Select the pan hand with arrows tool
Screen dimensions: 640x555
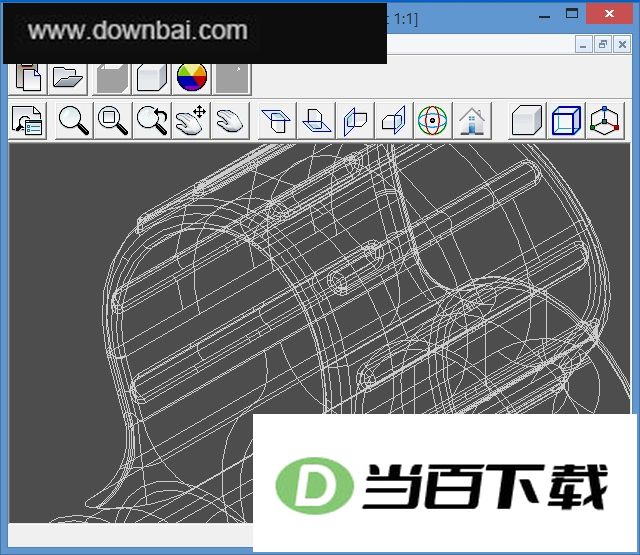tap(191, 121)
